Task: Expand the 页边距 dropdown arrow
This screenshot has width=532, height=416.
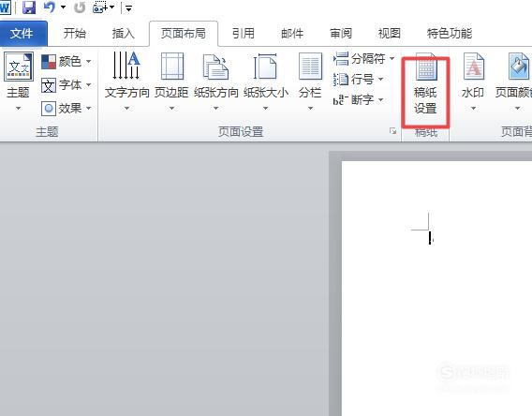Action: click(x=171, y=109)
